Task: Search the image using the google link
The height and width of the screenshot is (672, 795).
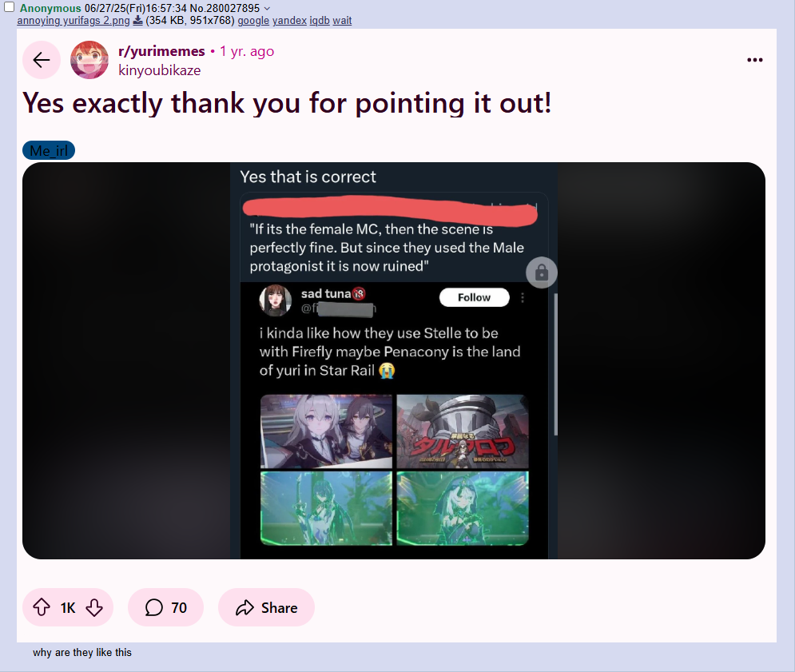Action: (253, 20)
